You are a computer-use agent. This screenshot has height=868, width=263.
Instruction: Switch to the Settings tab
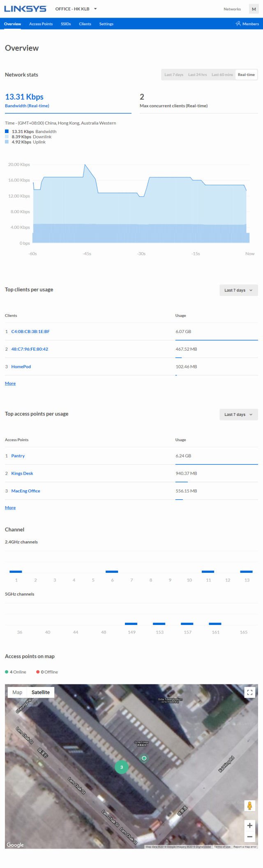(x=106, y=24)
